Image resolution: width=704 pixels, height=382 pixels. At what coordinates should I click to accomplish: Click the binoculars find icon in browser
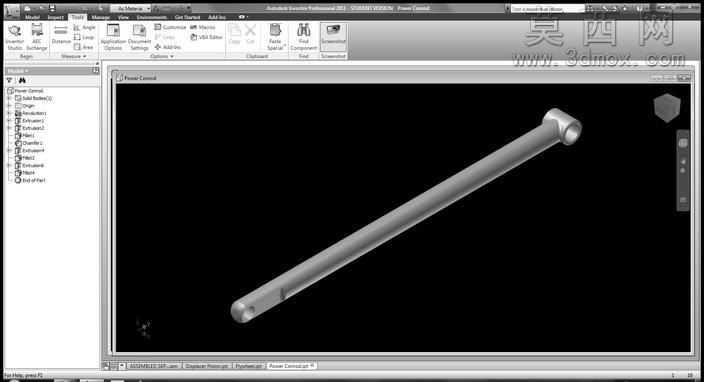22,80
